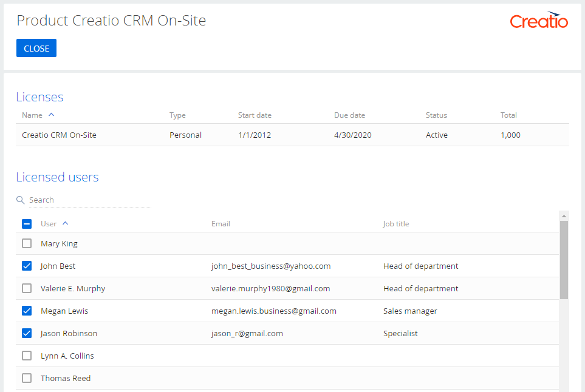Screen dimensions: 585x392
Task: Toggle the select-all users checkbox
Action: click(27, 224)
